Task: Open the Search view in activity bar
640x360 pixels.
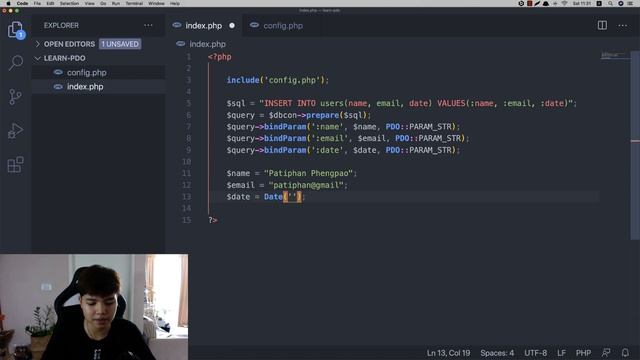Action: 16,63
